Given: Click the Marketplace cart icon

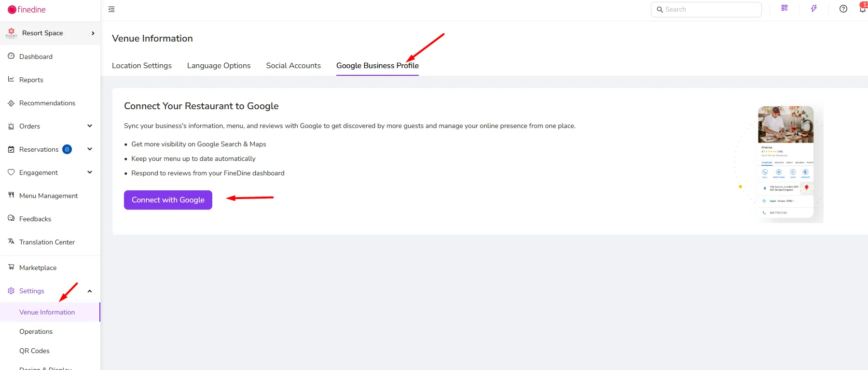Looking at the screenshot, I should point(11,267).
